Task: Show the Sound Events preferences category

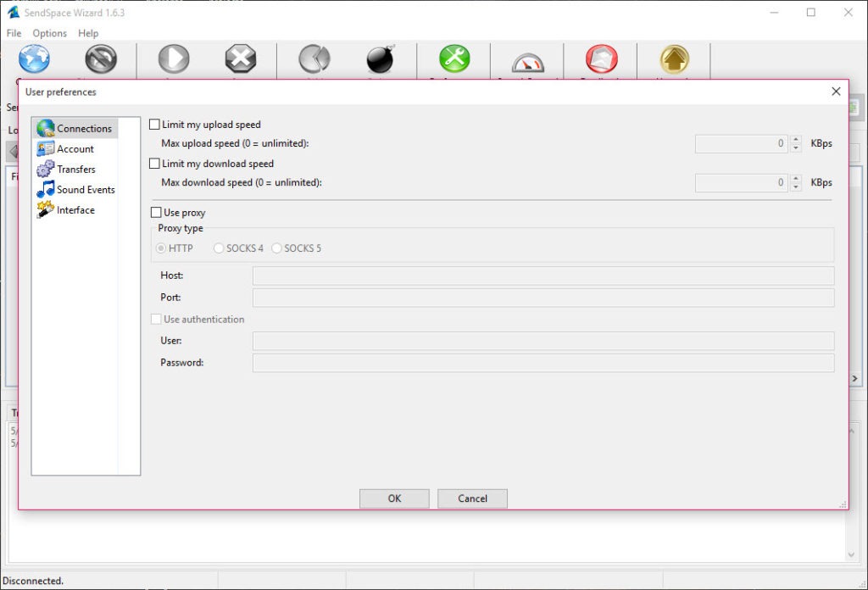Action: coord(75,190)
